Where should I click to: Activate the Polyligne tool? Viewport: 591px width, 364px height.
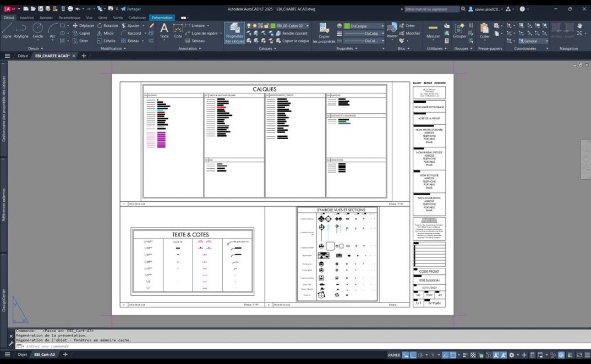pos(21,30)
